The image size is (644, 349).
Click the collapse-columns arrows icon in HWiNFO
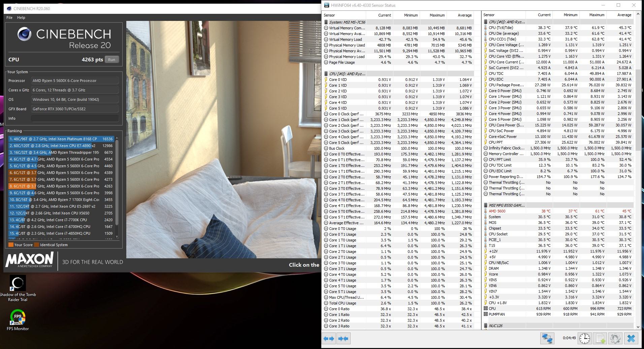point(343,339)
